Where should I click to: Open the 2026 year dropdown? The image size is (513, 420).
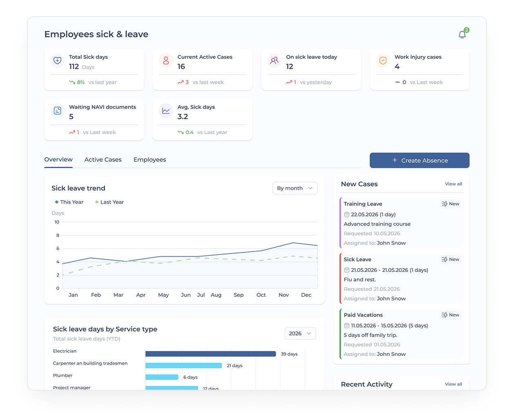click(300, 333)
